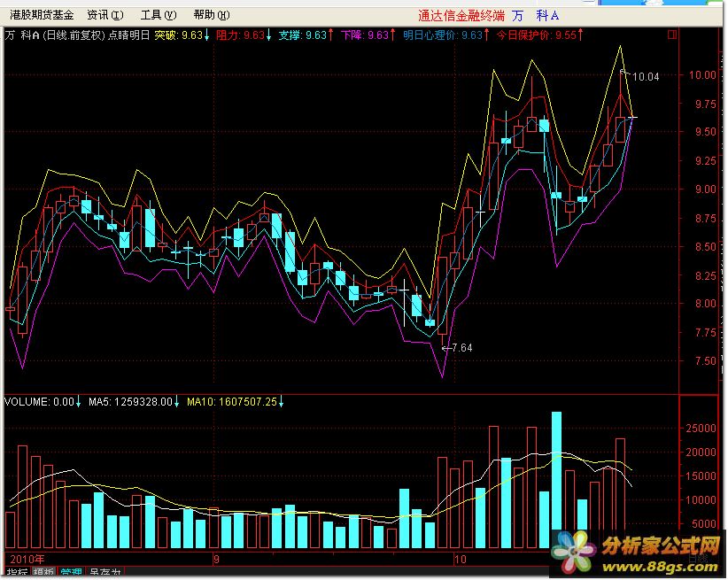
Task: Click the VOLUME: 0.00 label
Action: pos(43,402)
